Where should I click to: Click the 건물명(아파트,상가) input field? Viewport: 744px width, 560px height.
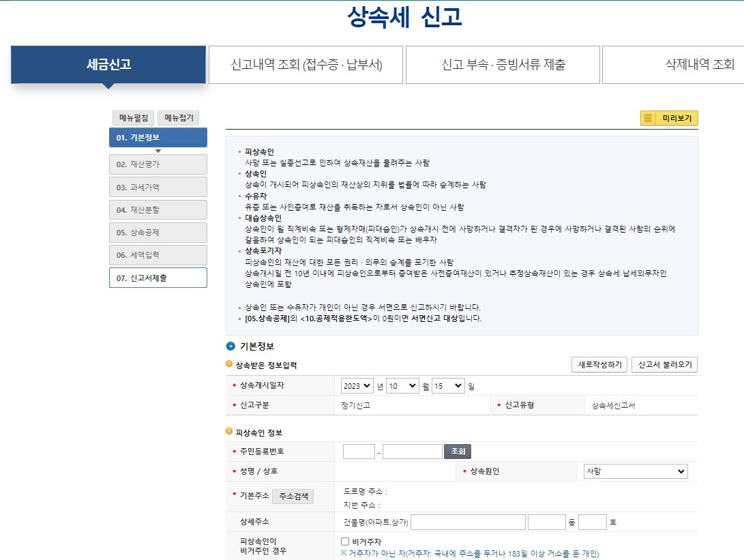point(467,521)
